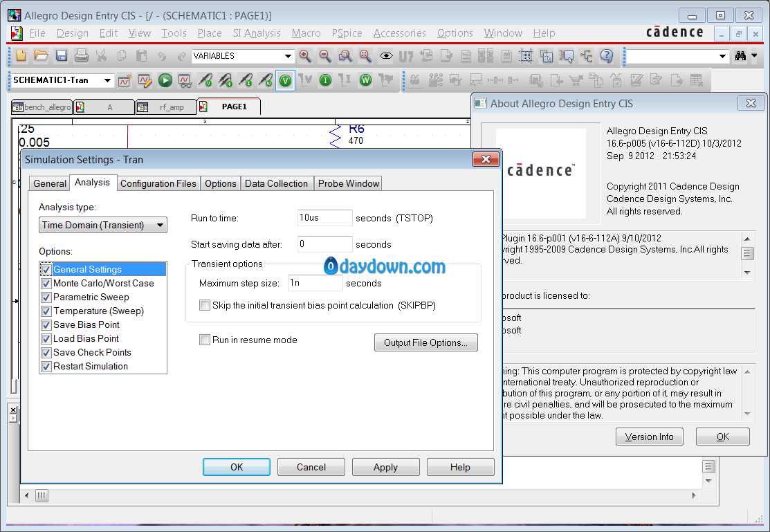This screenshot has height=532, width=770.
Task: Enable Skip the initial transient bias point checkbox
Action: tap(205, 305)
